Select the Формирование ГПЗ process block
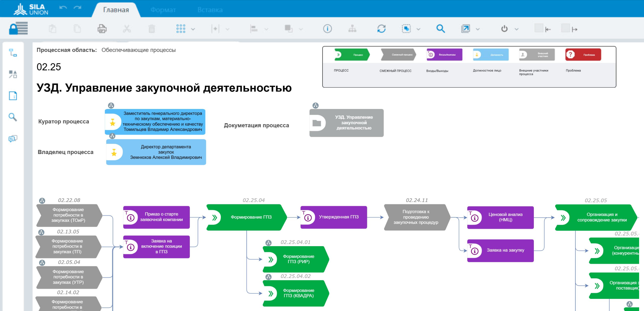 pos(251,217)
